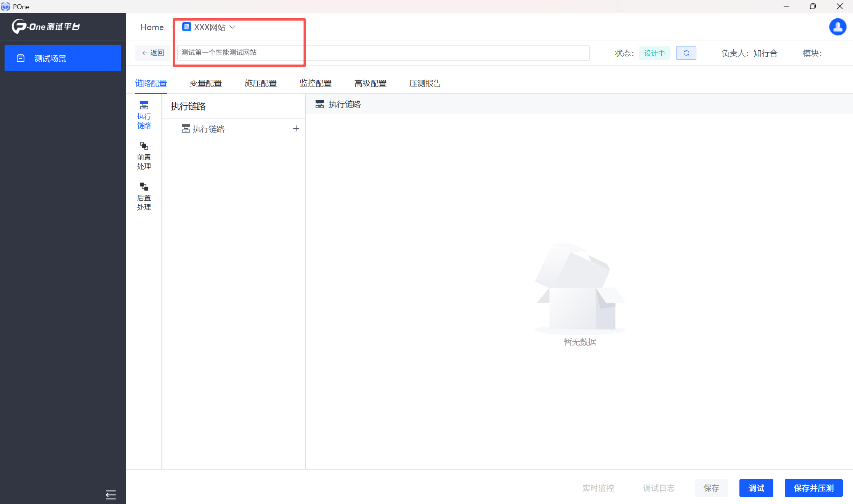Click the refresh status icon button

point(686,53)
